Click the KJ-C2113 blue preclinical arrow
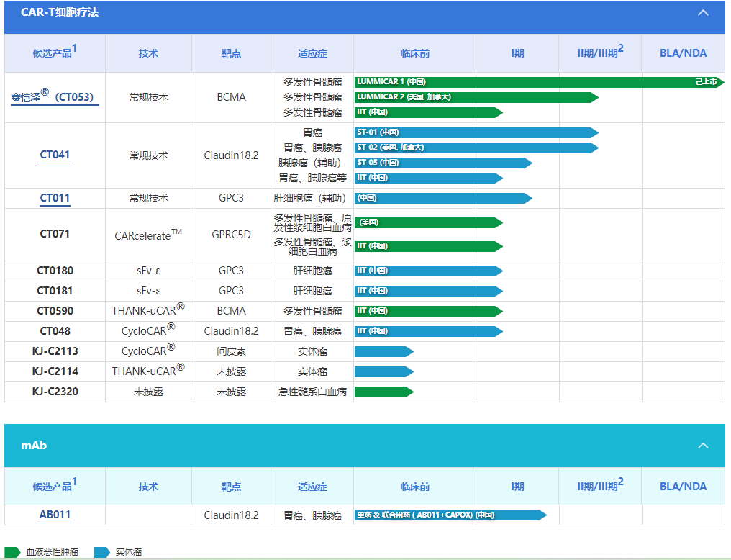This screenshot has height=560, width=731. click(383, 351)
